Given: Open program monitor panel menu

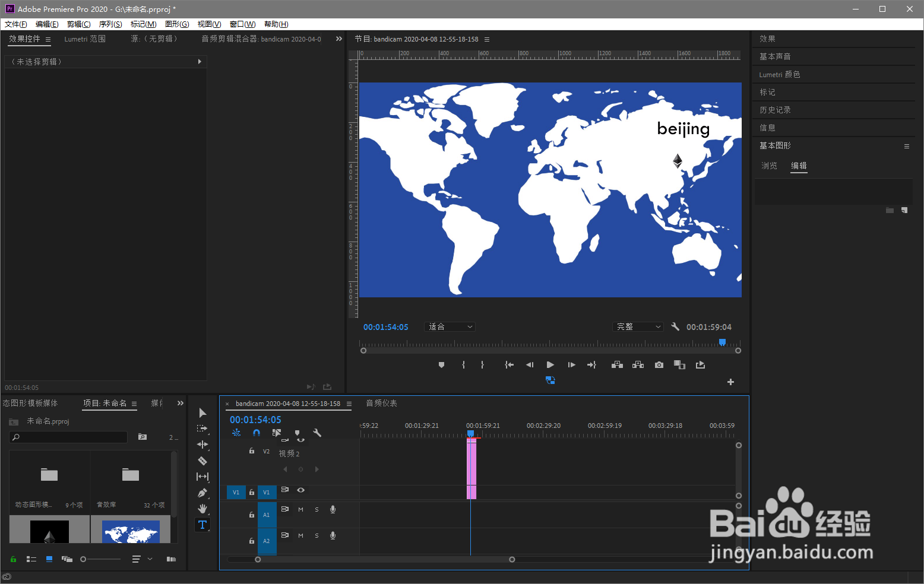Looking at the screenshot, I should coord(487,39).
